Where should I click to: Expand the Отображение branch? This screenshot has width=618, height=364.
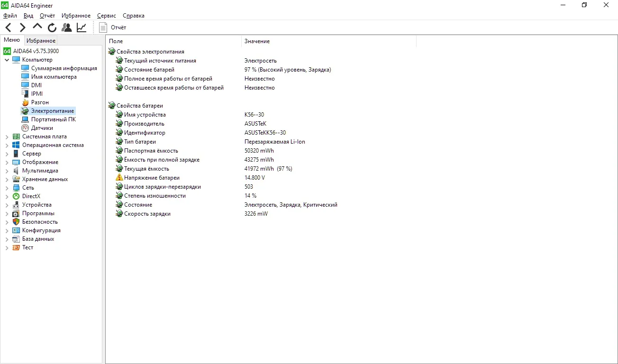(7, 162)
